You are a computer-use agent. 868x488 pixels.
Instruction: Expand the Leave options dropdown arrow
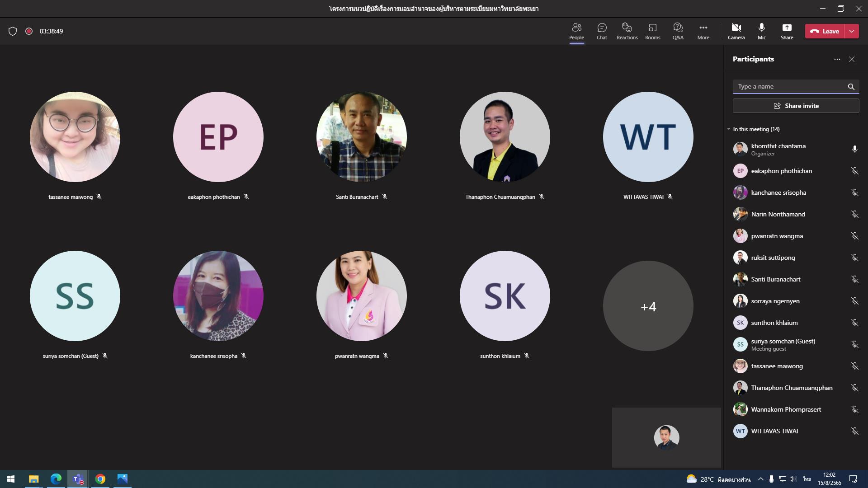[852, 31]
